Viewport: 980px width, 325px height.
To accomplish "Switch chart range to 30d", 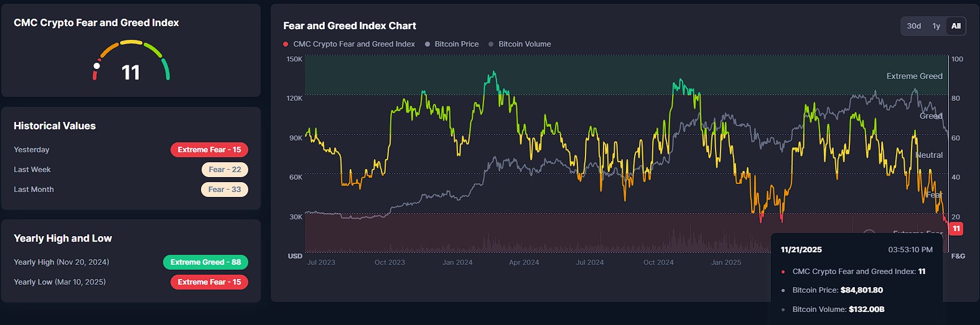I will point(913,26).
